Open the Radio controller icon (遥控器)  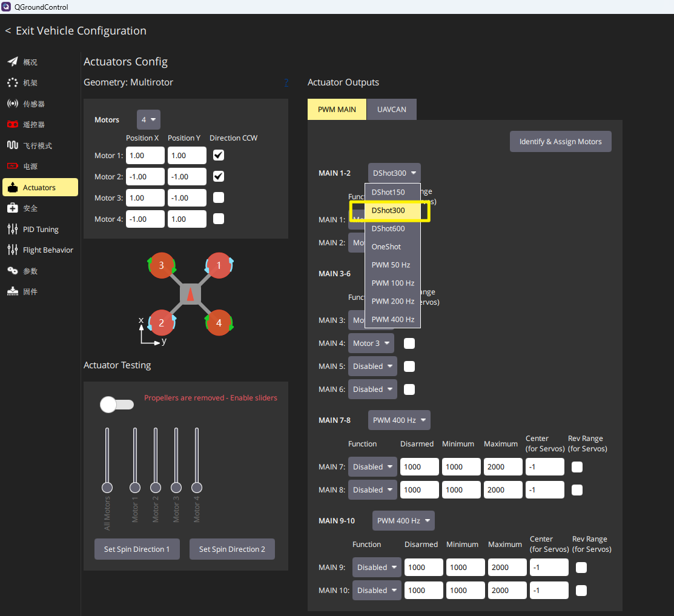(x=13, y=124)
